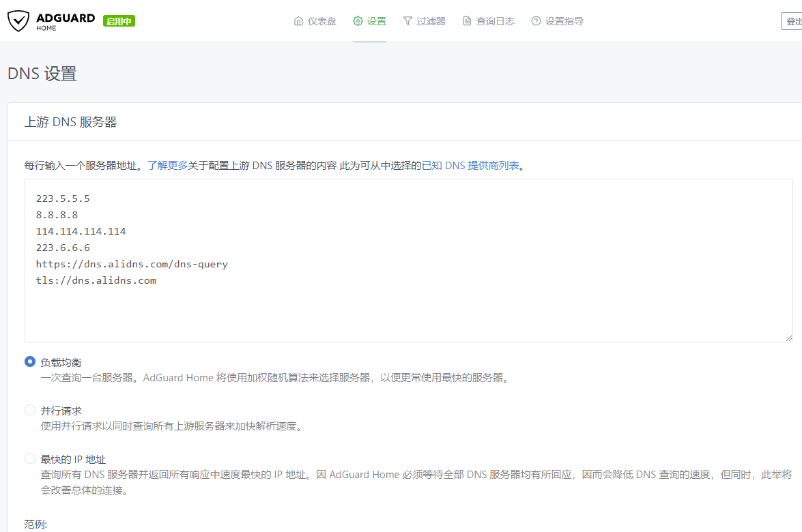Click the settings gear icon

click(x=358, y=21)
